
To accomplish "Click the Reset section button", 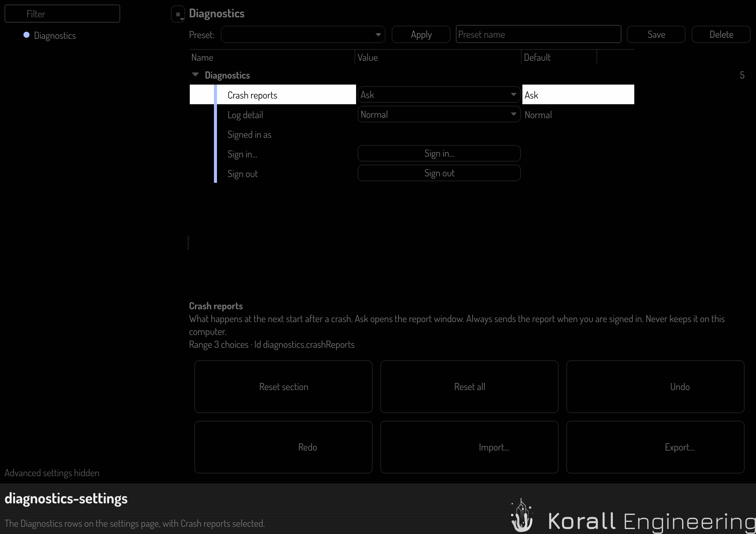I will [283, 387].
